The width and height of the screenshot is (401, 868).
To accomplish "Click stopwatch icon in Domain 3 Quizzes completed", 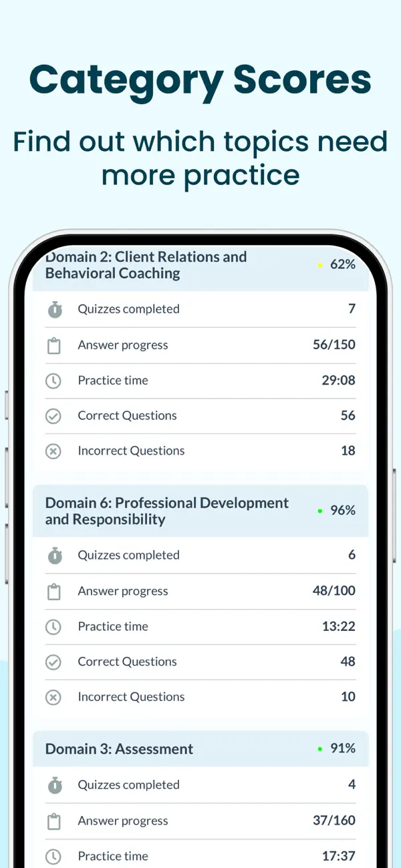I will [53, 785].
